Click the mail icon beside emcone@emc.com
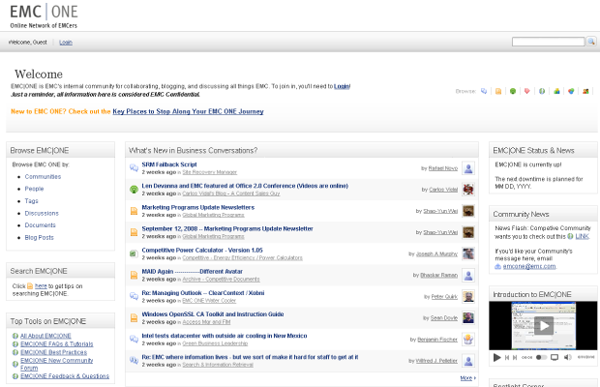600x387 pixels. 498,266
